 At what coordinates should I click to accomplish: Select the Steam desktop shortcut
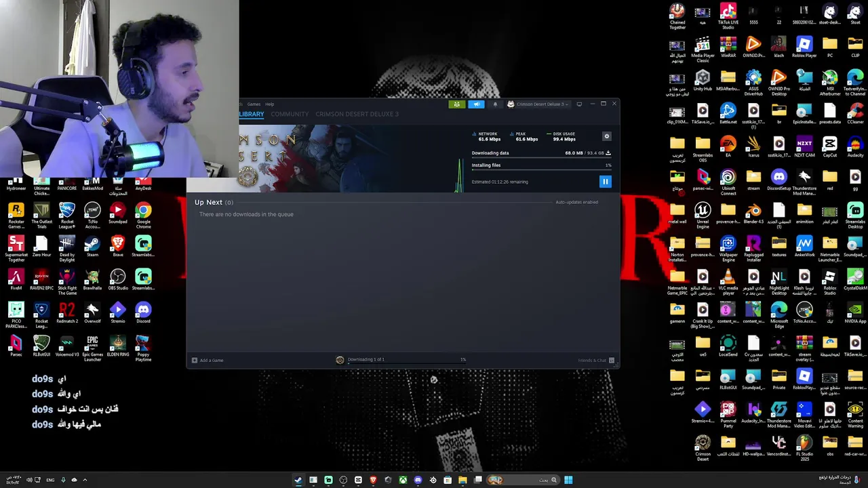click(x=92, y=246)
